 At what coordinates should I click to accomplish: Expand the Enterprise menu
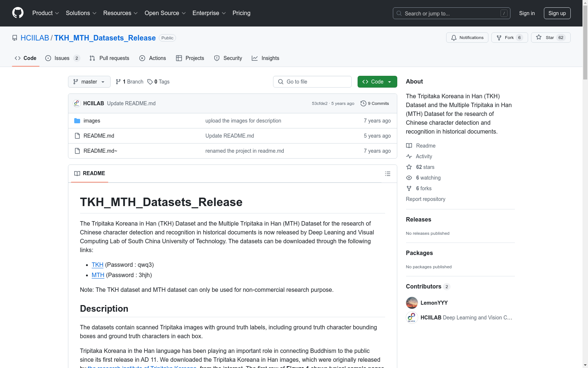point(209,13)
